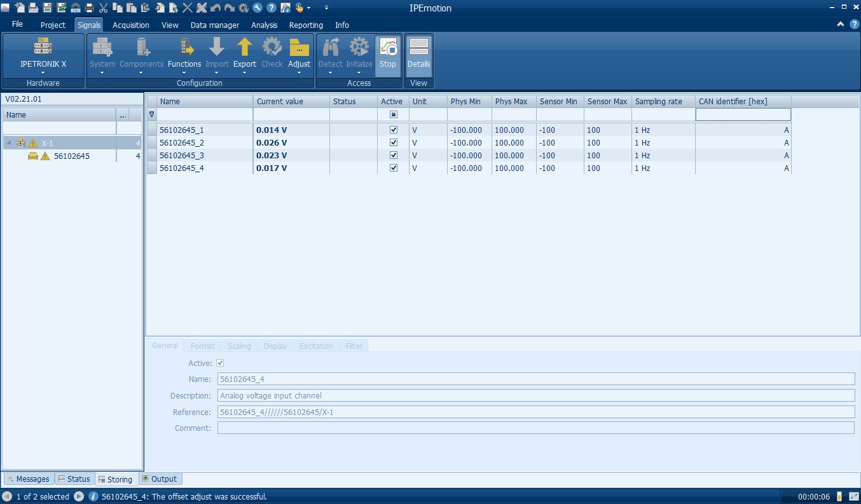Open the Output tab at the bottom
Screen dimensions: 861x504
pyautogui.click(x=160, y=479)
